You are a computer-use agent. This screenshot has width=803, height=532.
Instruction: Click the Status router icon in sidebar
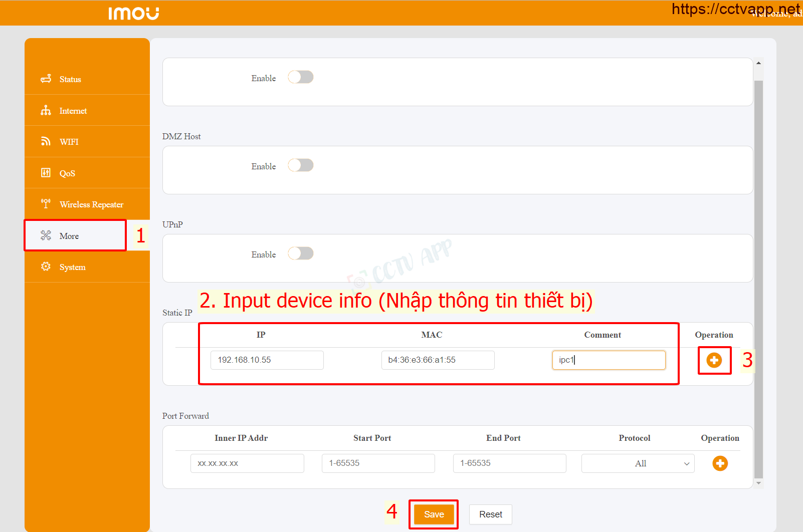pyautogui.click(x=46, y=79)
